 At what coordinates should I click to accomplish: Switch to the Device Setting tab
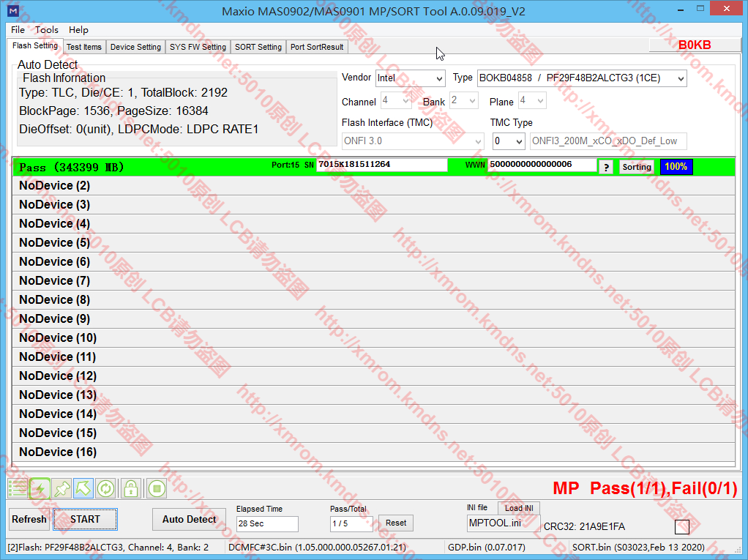135,47
